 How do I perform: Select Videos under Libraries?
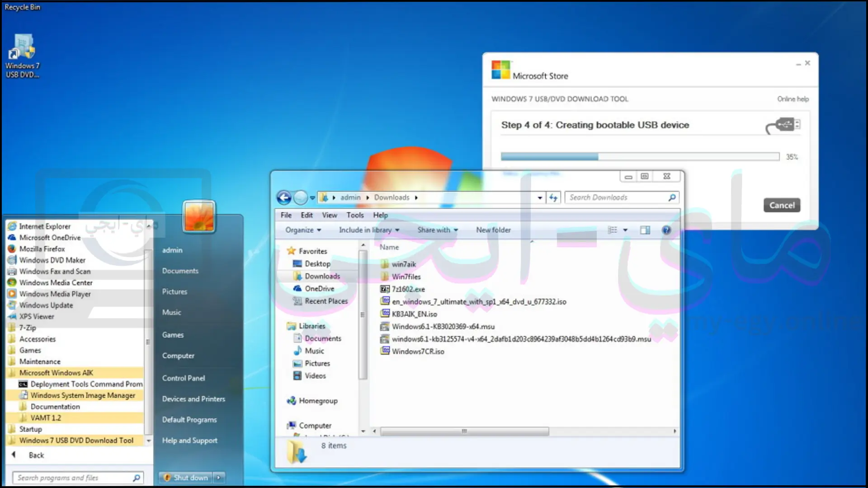pyautogui.click(x=310, y=375)
